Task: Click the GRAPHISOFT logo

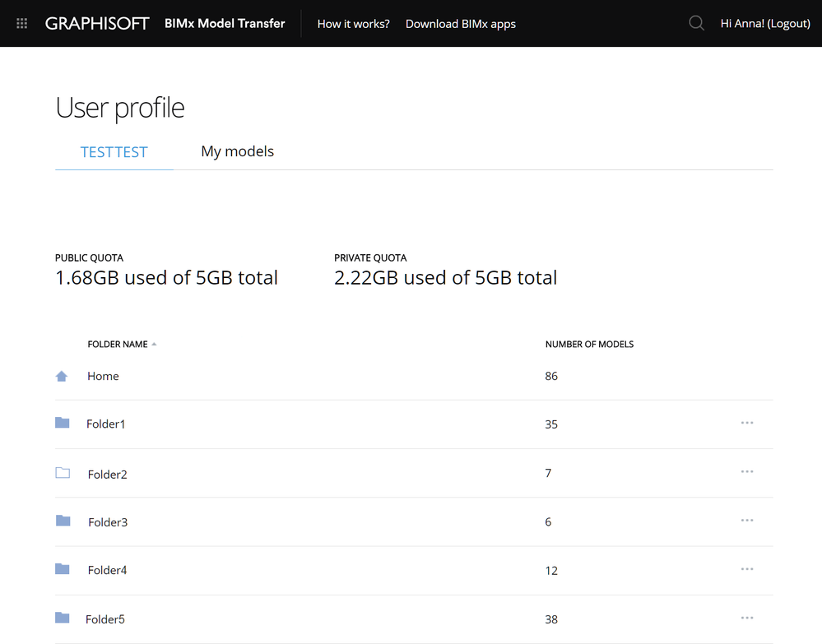Action: click(x=97, y=24)
